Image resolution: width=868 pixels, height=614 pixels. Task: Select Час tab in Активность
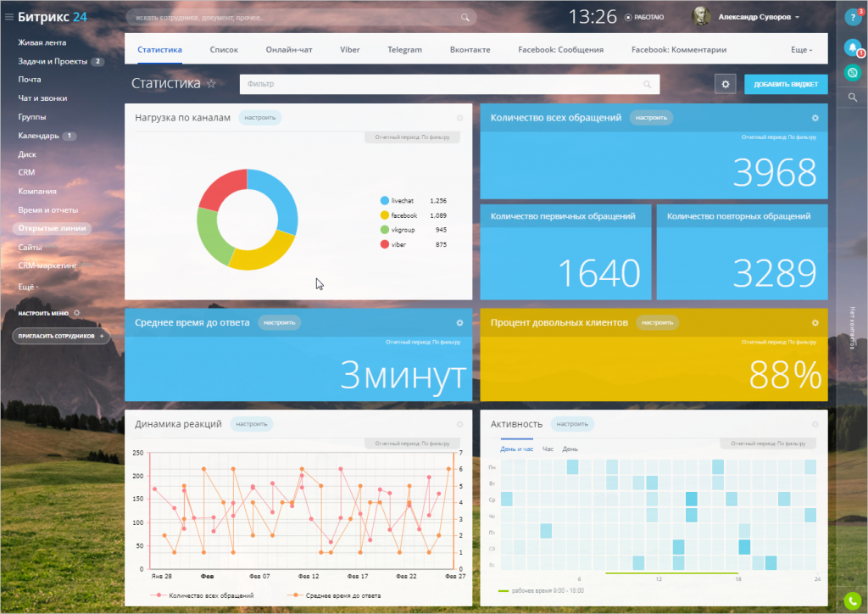(x=548, y=449)
